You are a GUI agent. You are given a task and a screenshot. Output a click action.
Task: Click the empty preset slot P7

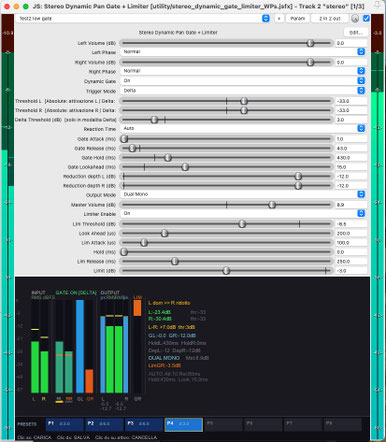point(303,425)
